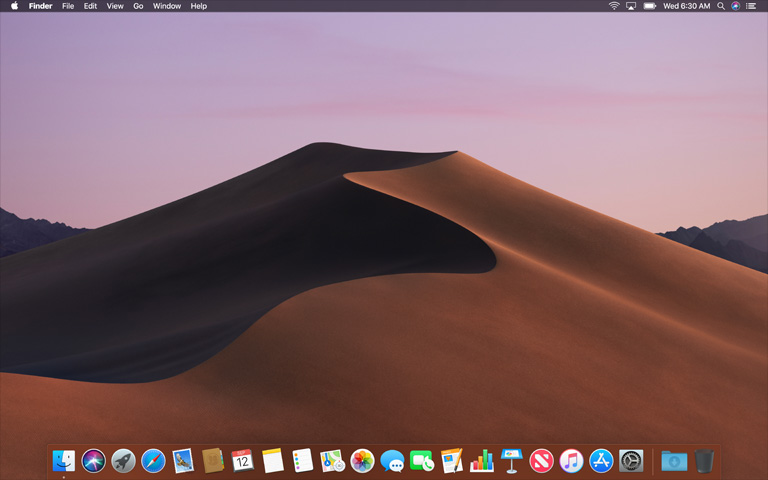
Task: Open Calendar showing date 12
Action: point(242,461)
